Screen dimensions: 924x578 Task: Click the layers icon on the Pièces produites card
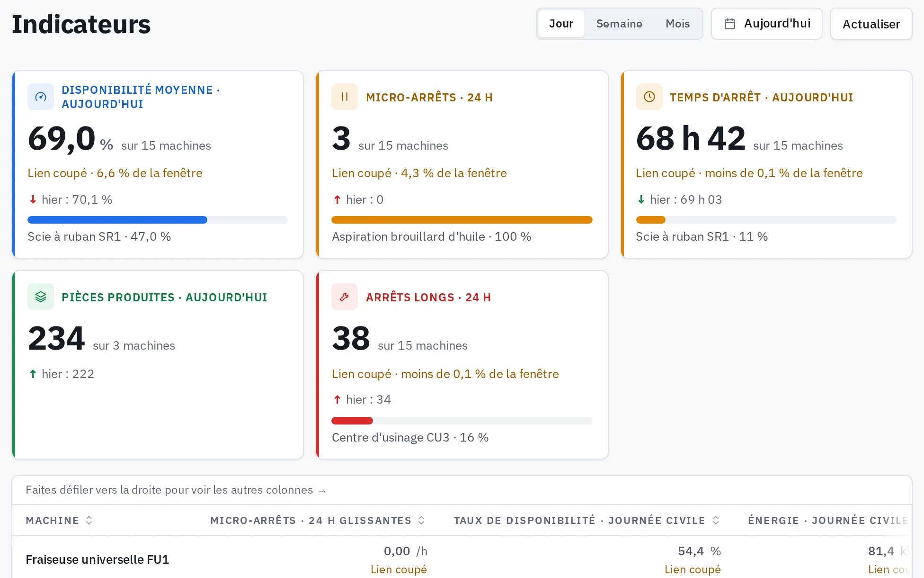(x=41, y=297)
